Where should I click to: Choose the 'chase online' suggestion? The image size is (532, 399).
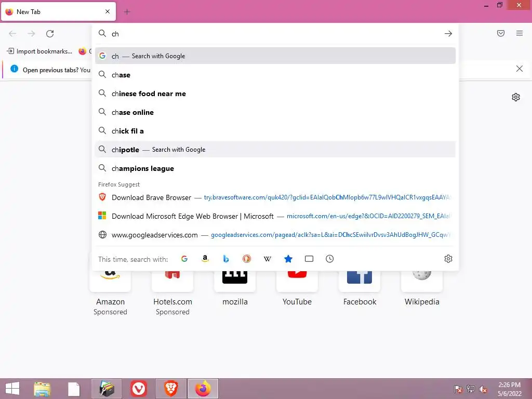[275, 112]
